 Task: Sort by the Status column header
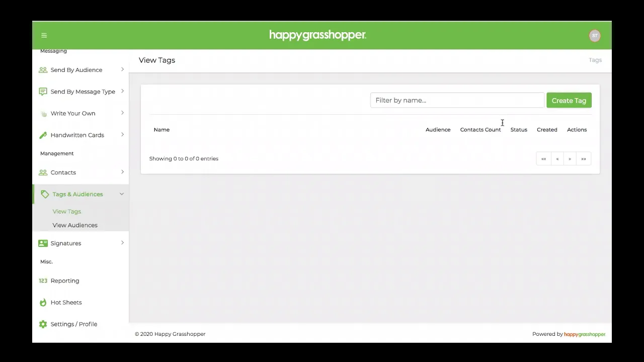point(519,130)
